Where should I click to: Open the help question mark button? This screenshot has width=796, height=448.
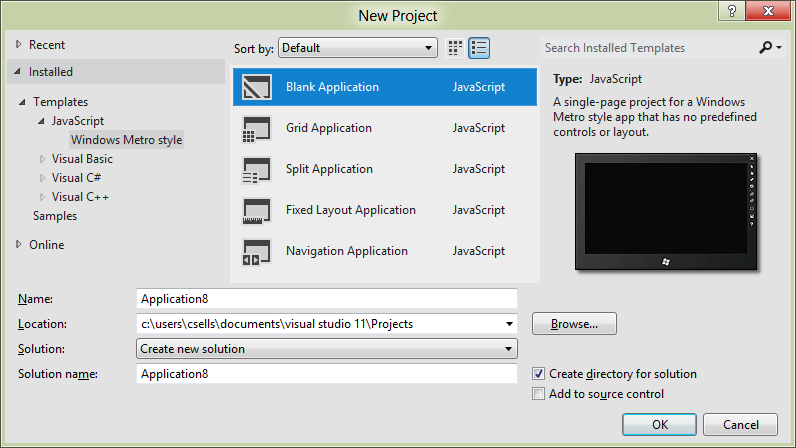pos(732,11)
